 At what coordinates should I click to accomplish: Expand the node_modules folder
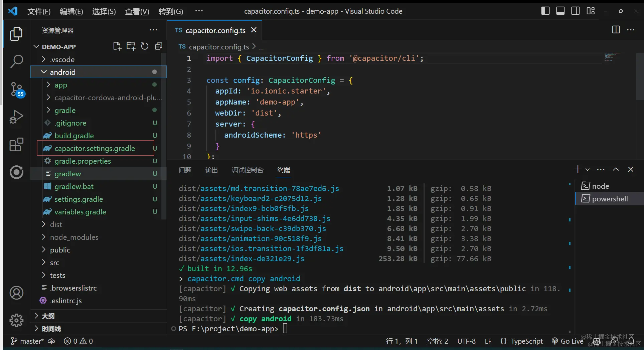pyautogui.click(x=43, y=237)
